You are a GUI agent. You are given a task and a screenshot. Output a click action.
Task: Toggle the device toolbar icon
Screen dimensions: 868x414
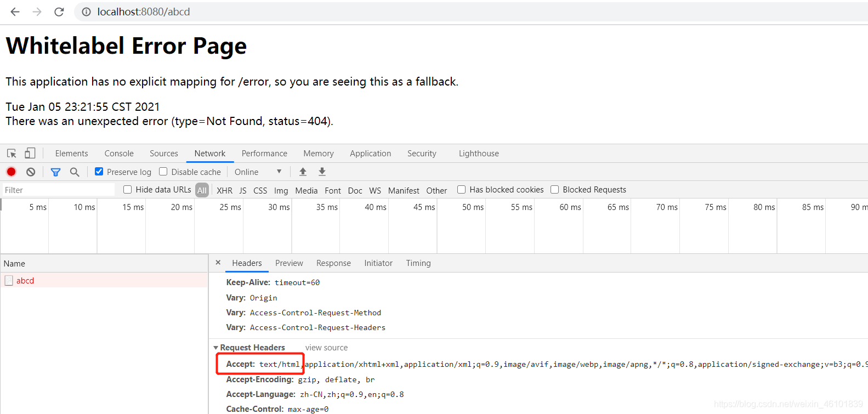pyautogui.click(x=30, y=154)
